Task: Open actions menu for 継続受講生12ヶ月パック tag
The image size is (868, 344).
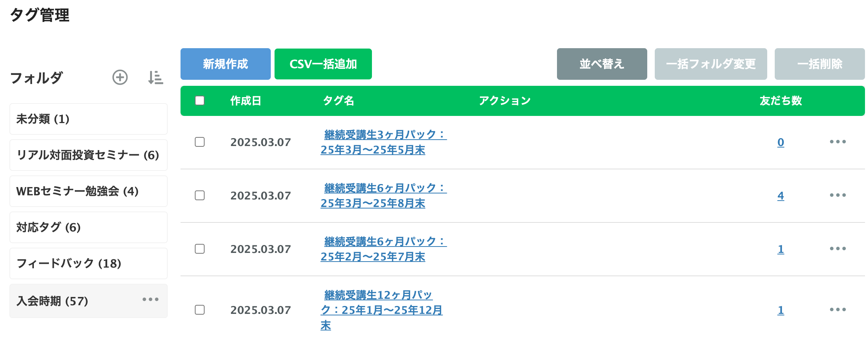Action: pos(838,309)
